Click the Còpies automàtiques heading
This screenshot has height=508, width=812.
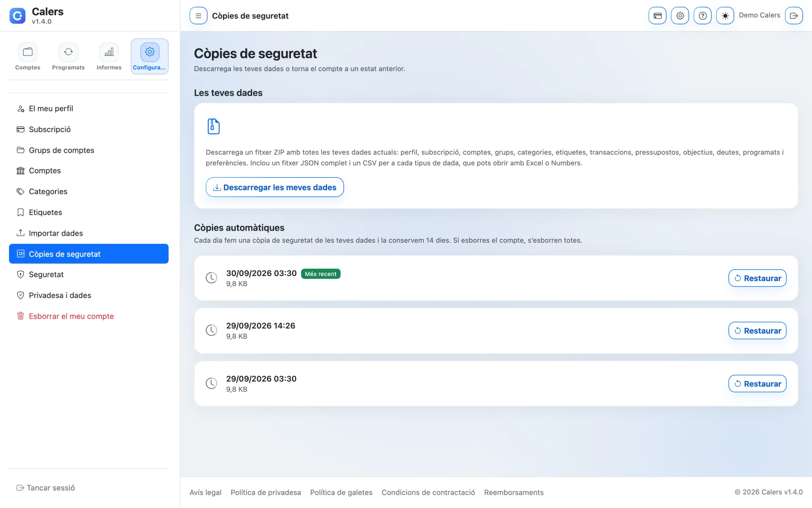(x=239, y=228)
